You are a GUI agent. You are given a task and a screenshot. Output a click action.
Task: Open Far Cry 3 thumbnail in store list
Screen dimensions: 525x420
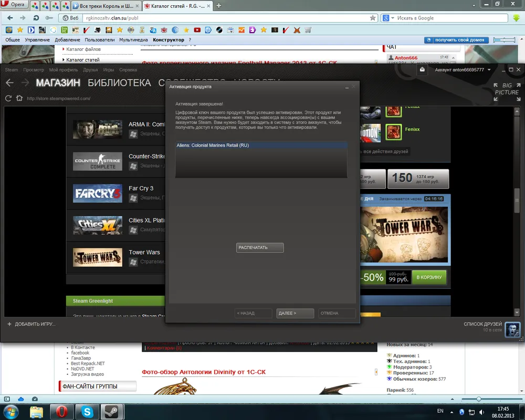98,193
